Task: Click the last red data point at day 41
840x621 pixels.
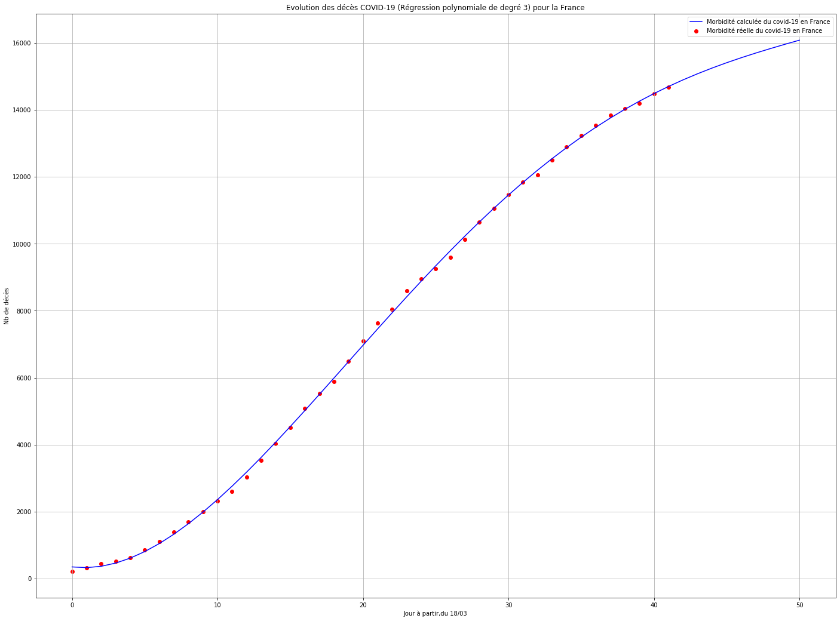Action: pyautogui.click(x=669, y=87)
